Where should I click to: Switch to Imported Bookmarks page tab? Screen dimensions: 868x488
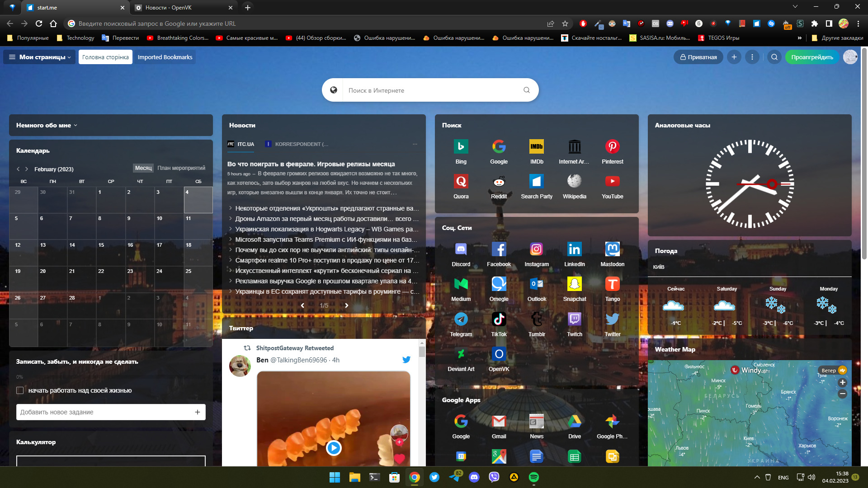coord(165,57)
